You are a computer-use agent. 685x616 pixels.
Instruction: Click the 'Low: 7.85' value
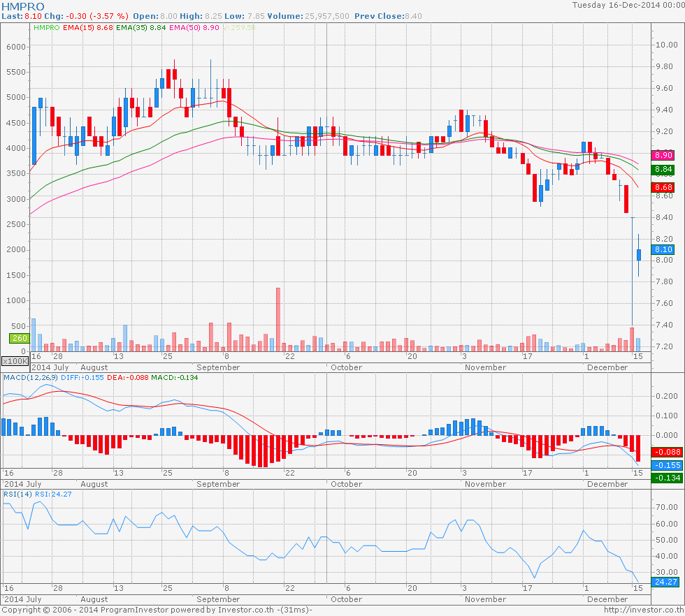pos(245,16)
